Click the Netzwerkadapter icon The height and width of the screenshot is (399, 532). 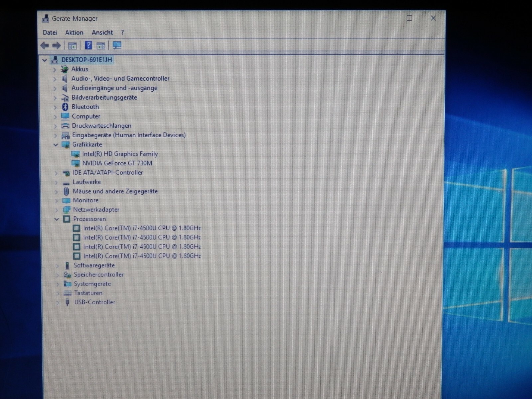point(66,210)
